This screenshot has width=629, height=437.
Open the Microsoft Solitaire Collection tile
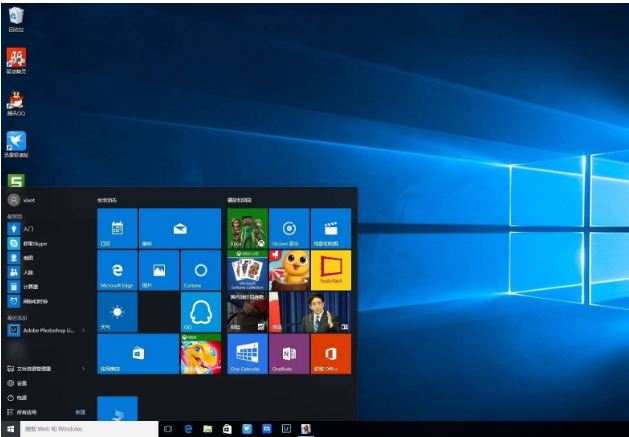tap(247, 270)
